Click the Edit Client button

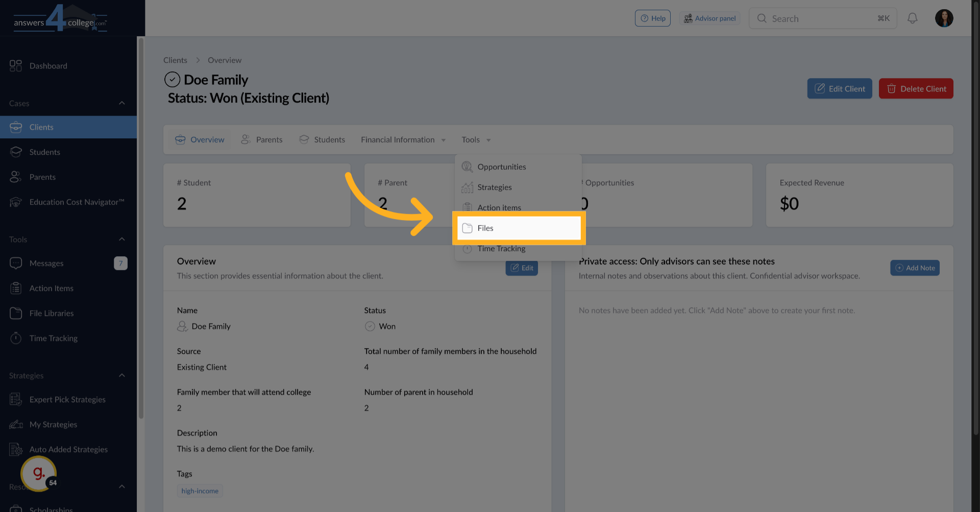pyautogui.click(x=839, y=89)
